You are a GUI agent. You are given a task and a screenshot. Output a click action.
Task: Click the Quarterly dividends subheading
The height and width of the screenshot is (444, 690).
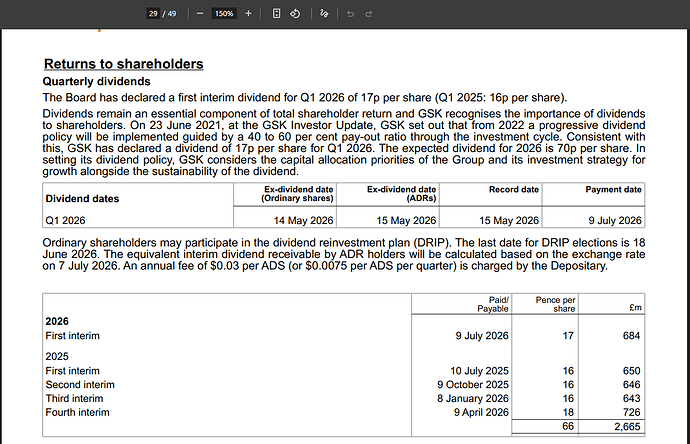click(96, 81)
